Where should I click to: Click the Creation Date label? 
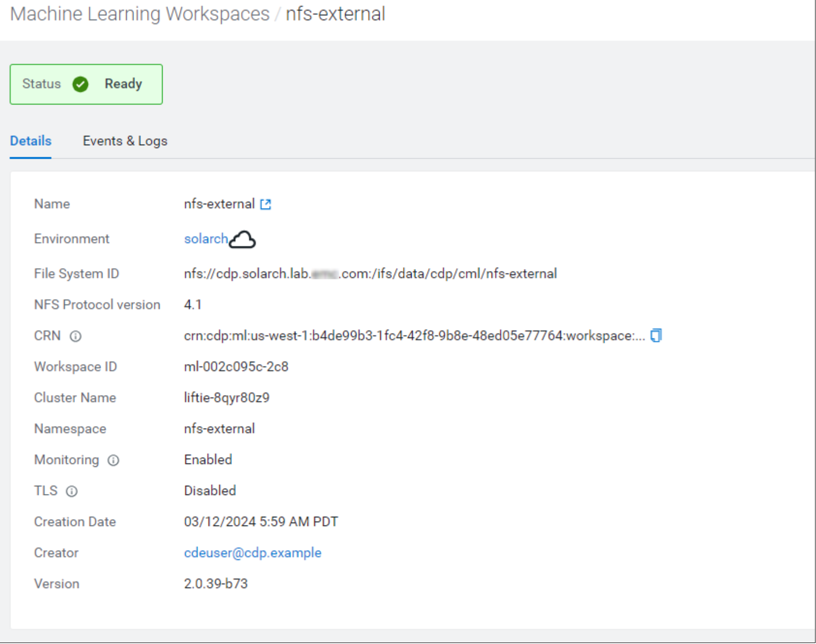point(75,522)
